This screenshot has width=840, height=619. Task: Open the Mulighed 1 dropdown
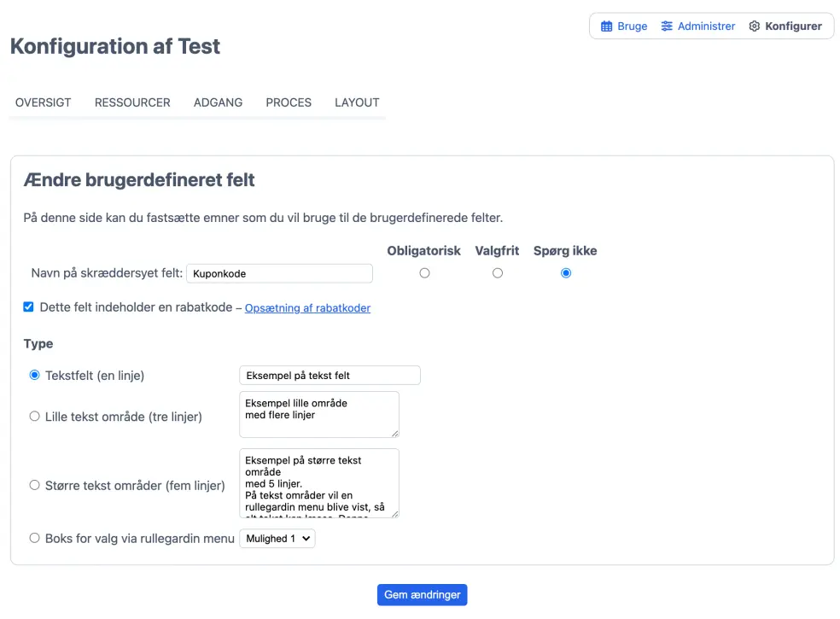pyautogui.click(x=277, y=539)
